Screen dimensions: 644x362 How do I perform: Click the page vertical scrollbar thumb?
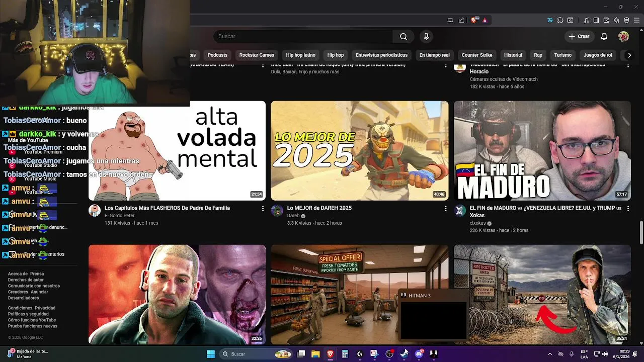pyautogui.click(x=641, y=233)
